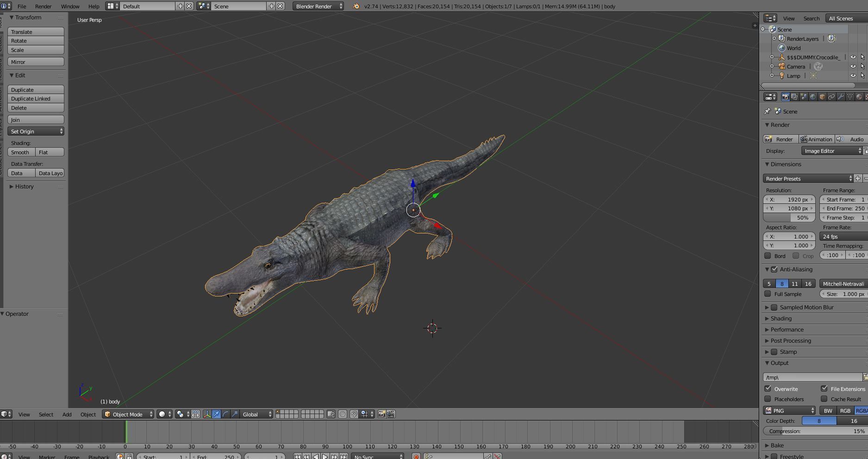Open the Modifiers properties wrench icon
The height and width of the screenshot is (459, 868).
(x=841, y=97)
